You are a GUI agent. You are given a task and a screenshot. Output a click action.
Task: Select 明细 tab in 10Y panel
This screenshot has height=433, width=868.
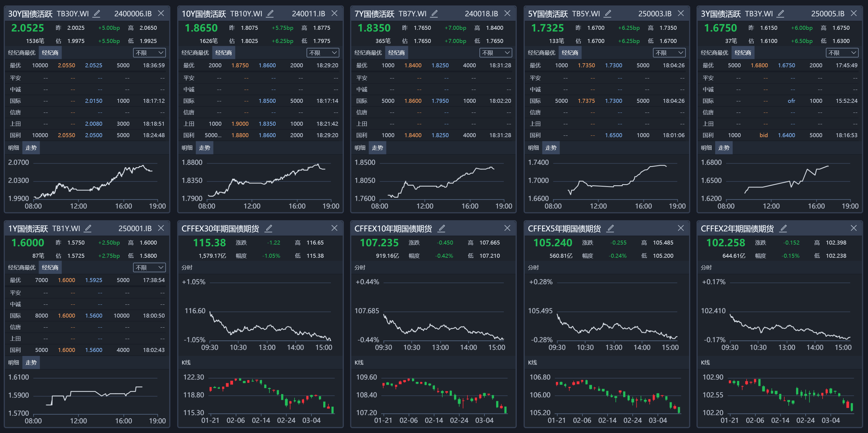[x=187, y=148]
